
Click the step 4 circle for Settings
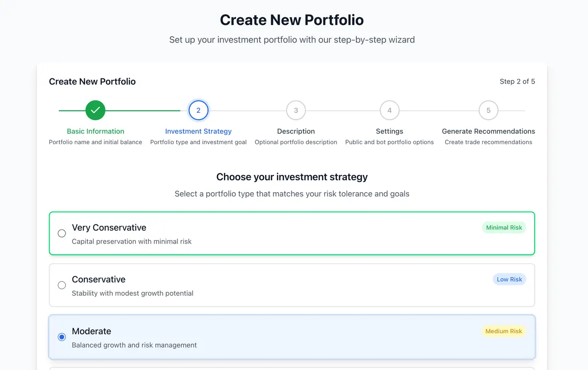[389, 110]
